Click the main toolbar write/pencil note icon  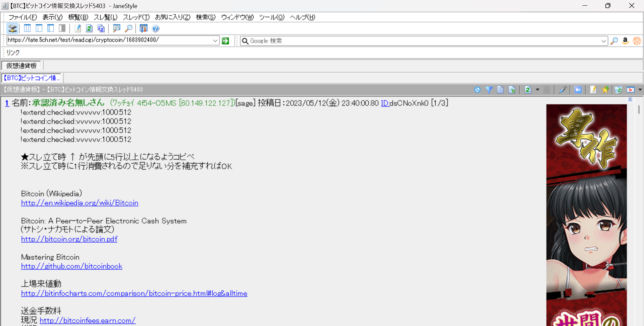point(78,28)
